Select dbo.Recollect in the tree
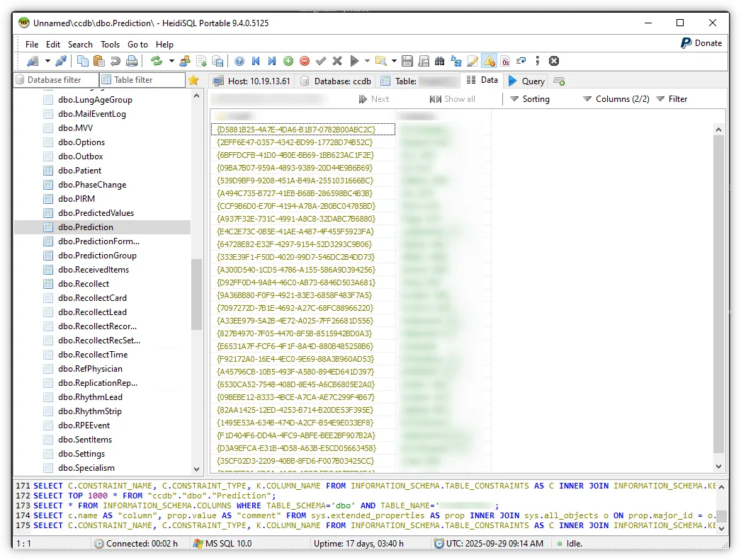741x560 pixels. (x=83, y=284)
